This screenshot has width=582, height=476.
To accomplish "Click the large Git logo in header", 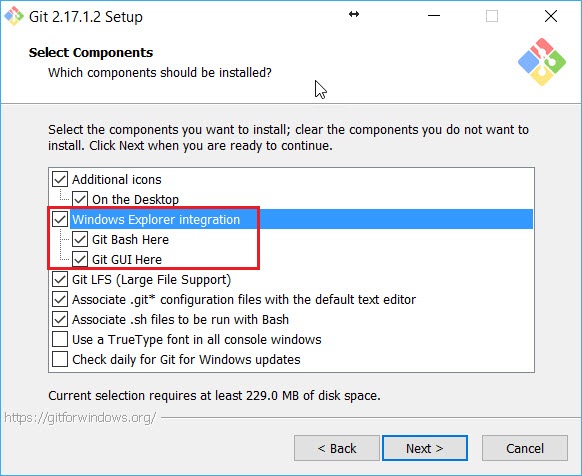I will point(542,62).
